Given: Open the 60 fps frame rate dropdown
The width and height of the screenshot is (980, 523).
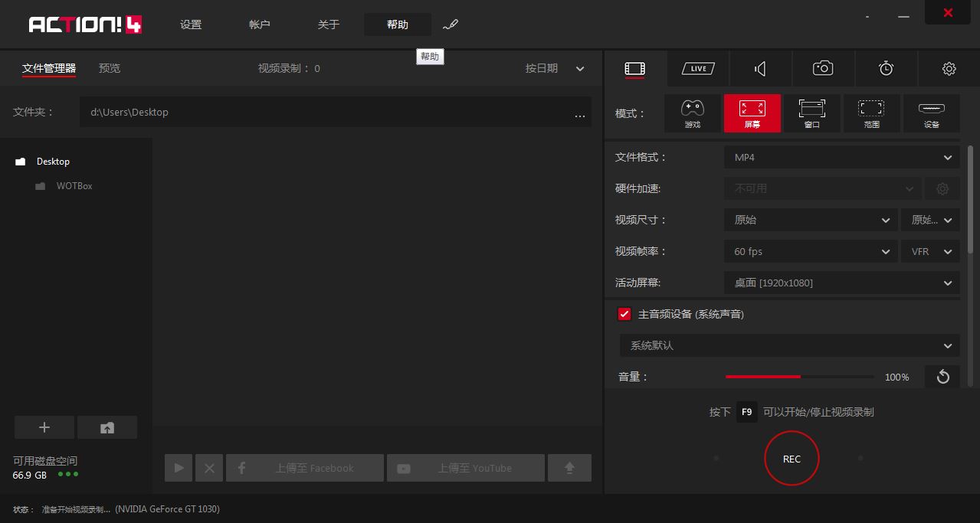Looking at the screenshot, I should (811, 251).
